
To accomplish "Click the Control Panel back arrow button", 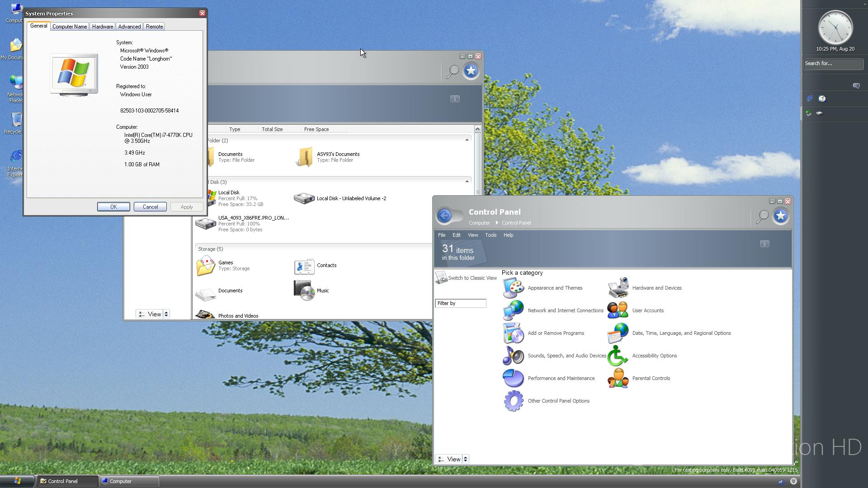I will tap(445, 216).
